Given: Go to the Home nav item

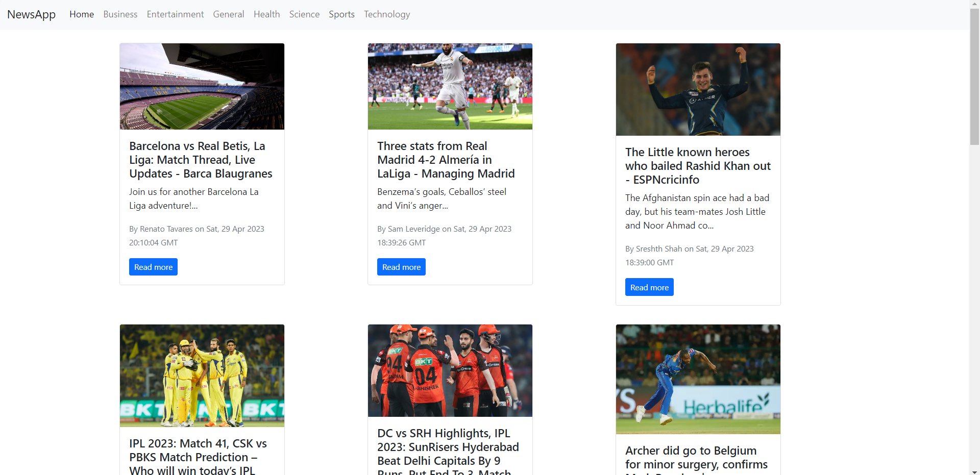Looking at the screenshot, I should pyautogui.click(x=82, y=14).
